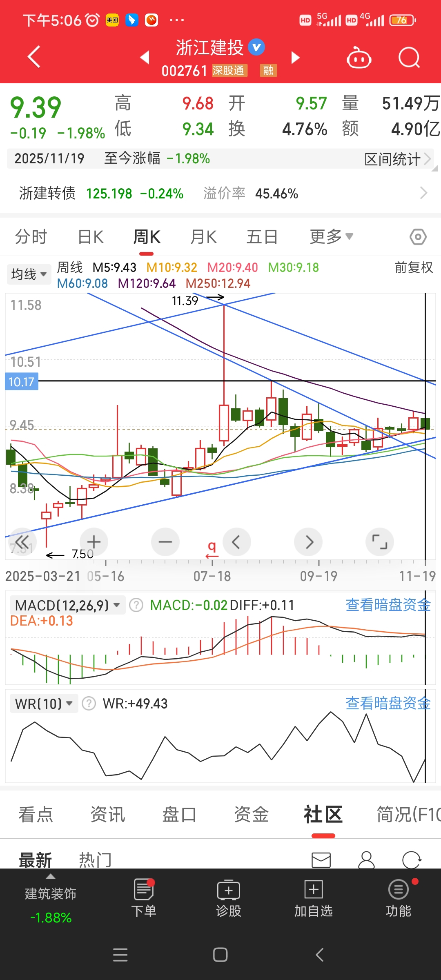This screenshot has width=441, height=980.
Task: Expand the 浙建转债 convertible bond row
Action: coord(220,194)
